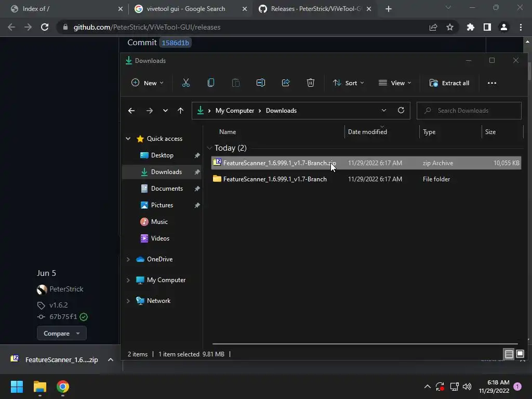The image size is (532, 399).
Task: Switch to details view icon in status bar
Action: pos(509,354)
